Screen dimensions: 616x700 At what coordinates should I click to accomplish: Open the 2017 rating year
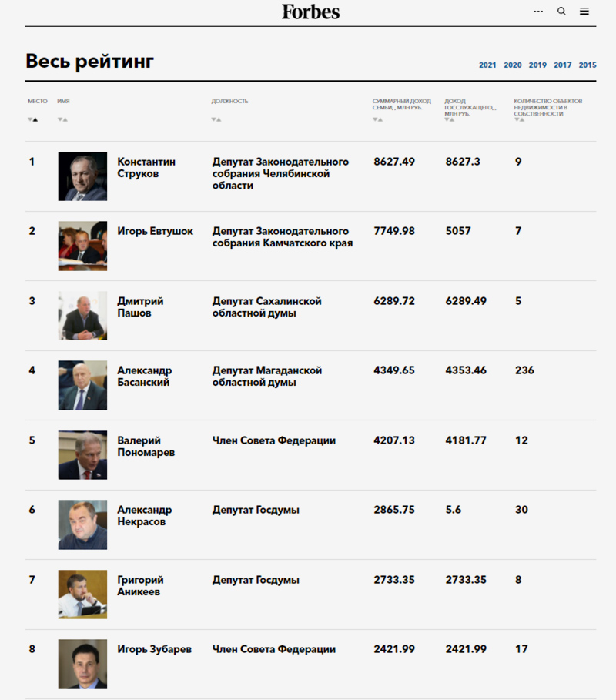[x=562, y=65]
